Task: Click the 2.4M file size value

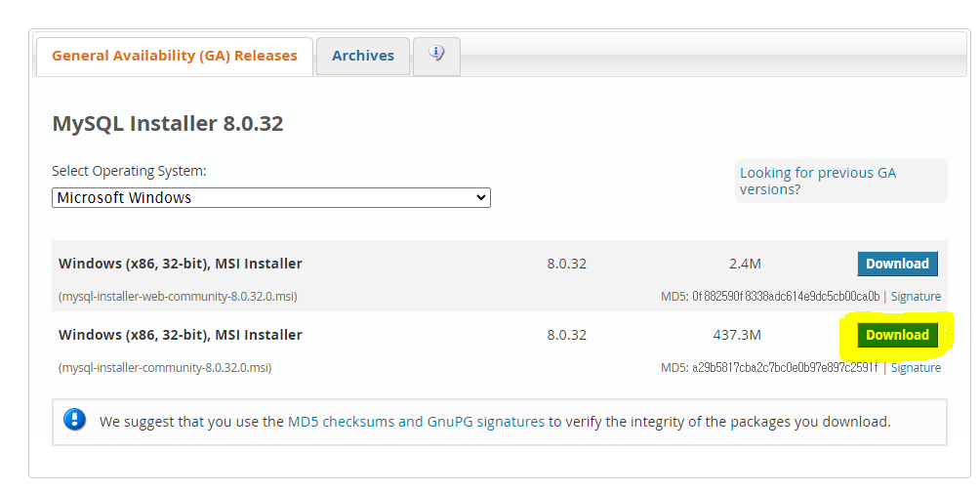Action: point(745,264)
